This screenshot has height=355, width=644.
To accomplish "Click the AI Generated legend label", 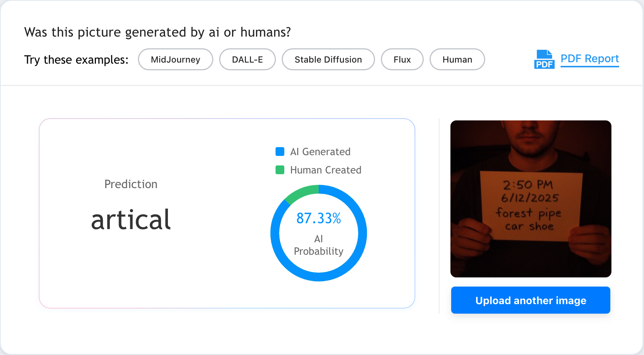I will click(x=320, y=152).
